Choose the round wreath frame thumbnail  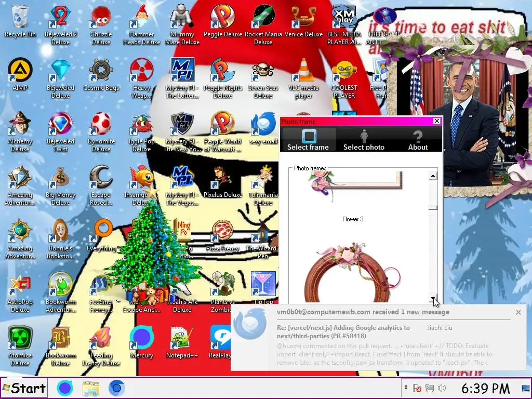tap(353, 272)
